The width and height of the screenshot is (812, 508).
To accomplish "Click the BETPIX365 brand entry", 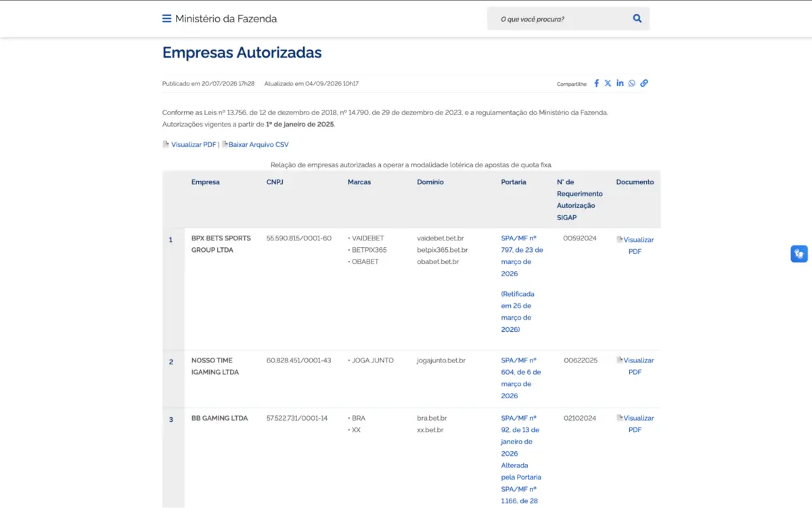I will [x=369, y=250].
